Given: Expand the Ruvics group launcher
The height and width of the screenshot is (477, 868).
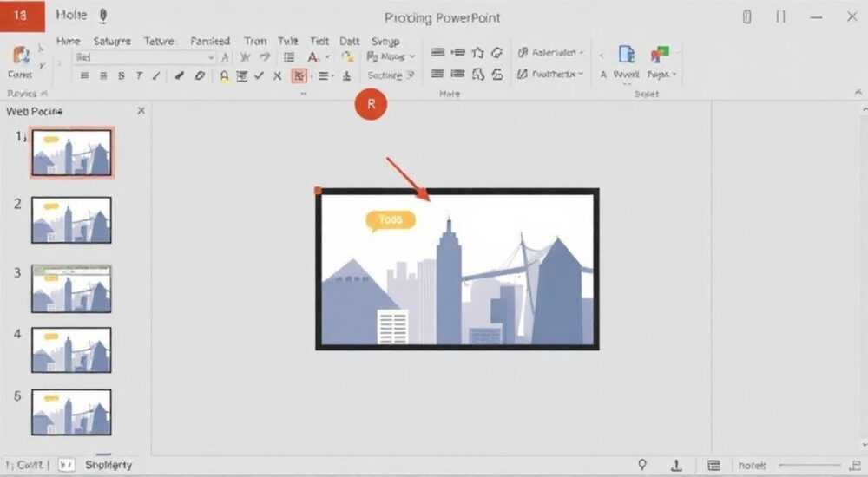Looking at the screenshot, I should 44,94.
